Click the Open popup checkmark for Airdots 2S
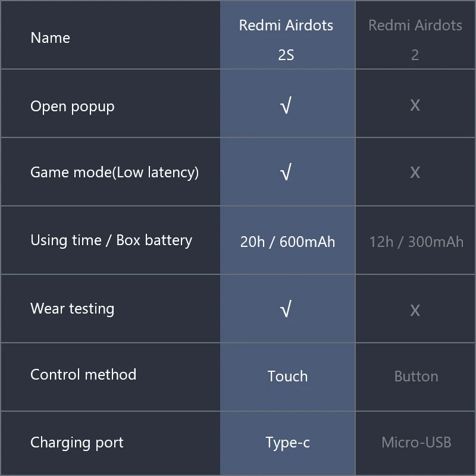 pos(286,106)
